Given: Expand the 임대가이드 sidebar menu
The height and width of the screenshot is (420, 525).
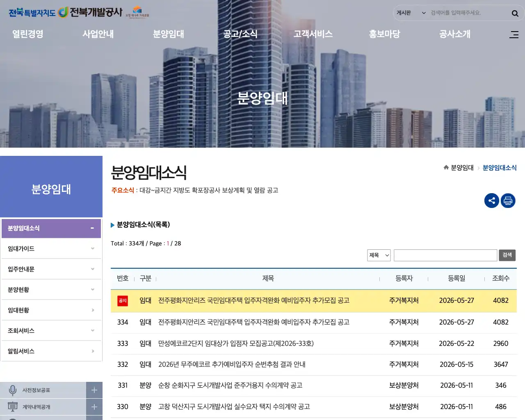Looking at the screenshot, I should [51, 249].
